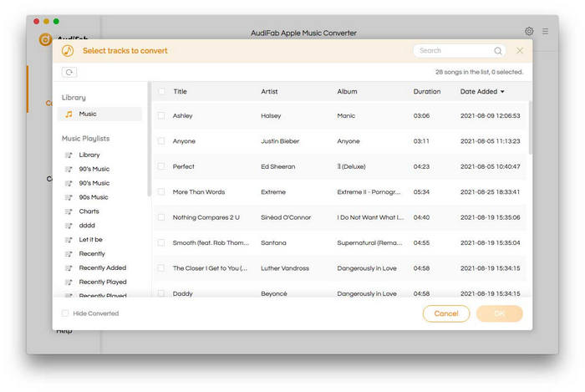The width and height of the screenshot is (585, 392).
Task: Open the settings gear icon
Action: pyautogui.click(x=529, y=31)
